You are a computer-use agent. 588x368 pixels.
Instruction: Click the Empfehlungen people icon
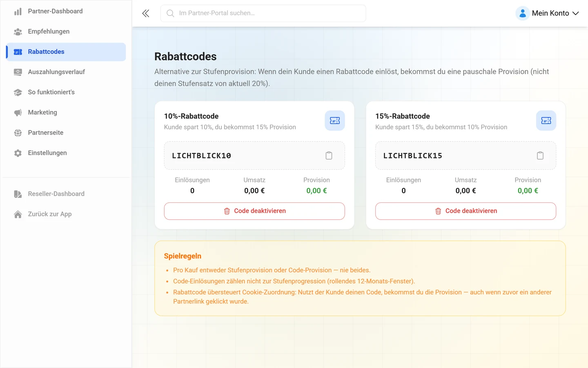pyautogui.click(x=18, y=32)
